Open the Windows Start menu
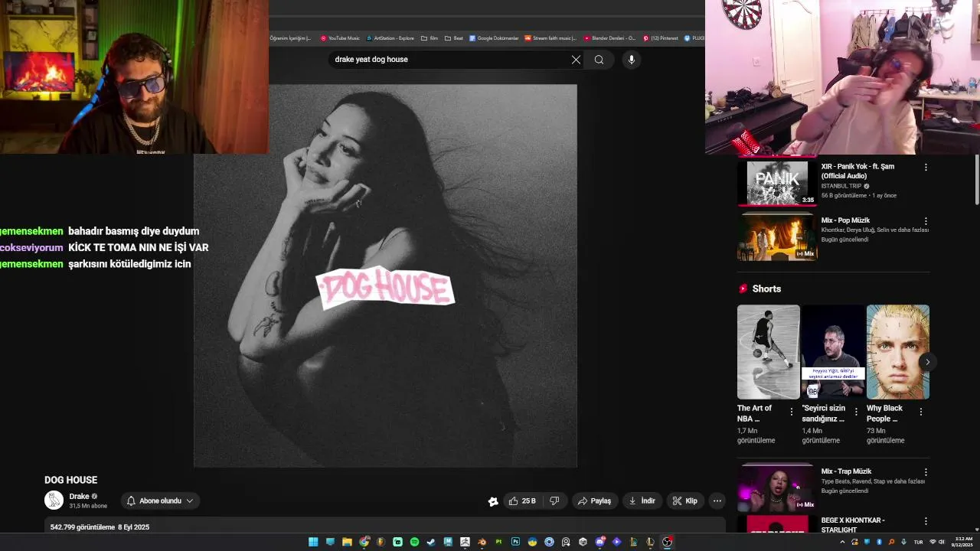 [313, 542]
